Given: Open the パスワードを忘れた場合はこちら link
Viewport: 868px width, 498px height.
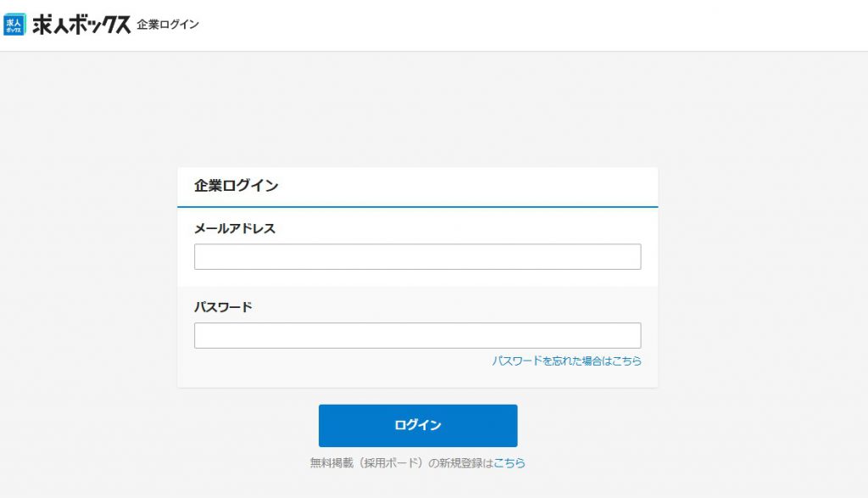Looking at the screenshot, I should [567, 361].
